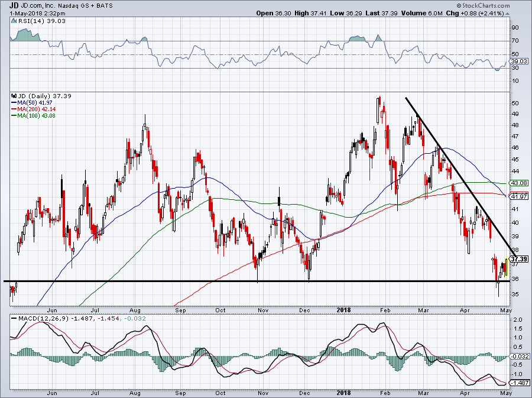
Task: Click the Mar label under the price chart
Action: 423,310
